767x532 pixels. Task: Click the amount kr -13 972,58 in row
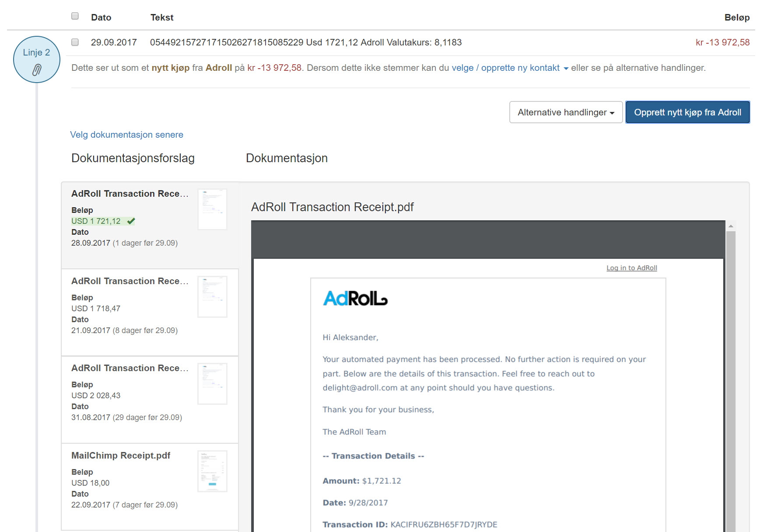[722, 42]
